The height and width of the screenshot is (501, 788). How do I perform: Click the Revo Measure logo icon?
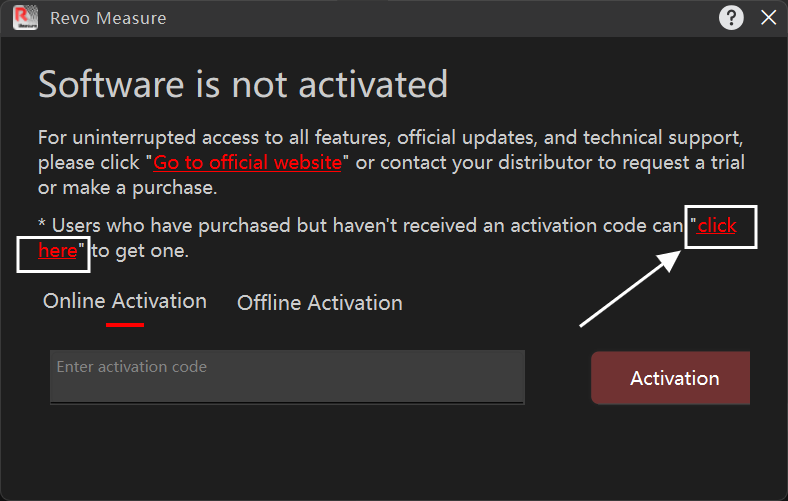pos(25,18)
